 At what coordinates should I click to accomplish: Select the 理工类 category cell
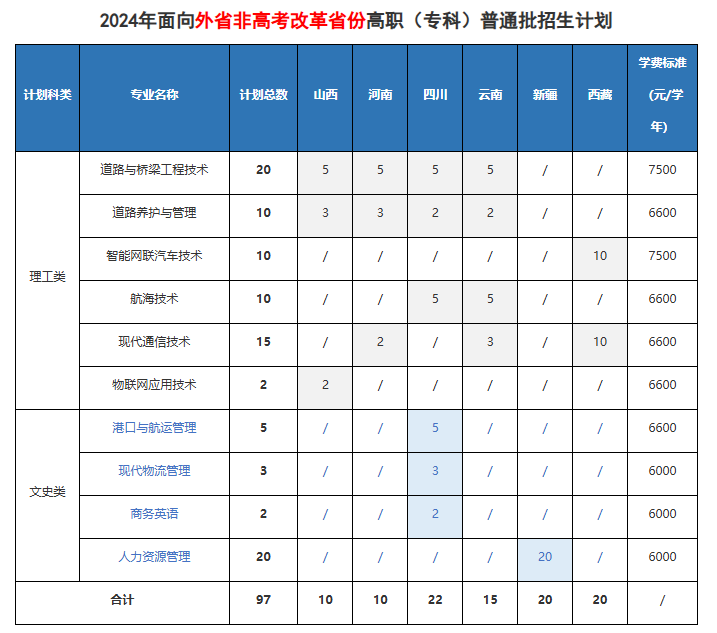tap(47, 277)
